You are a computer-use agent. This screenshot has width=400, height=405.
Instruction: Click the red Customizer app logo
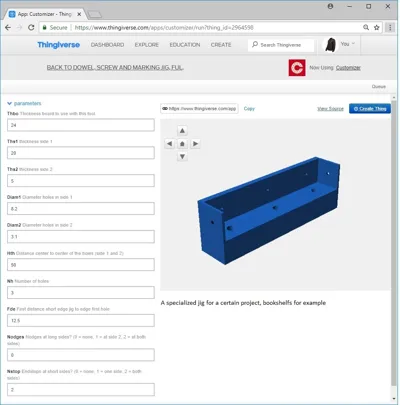click(297, 68)
